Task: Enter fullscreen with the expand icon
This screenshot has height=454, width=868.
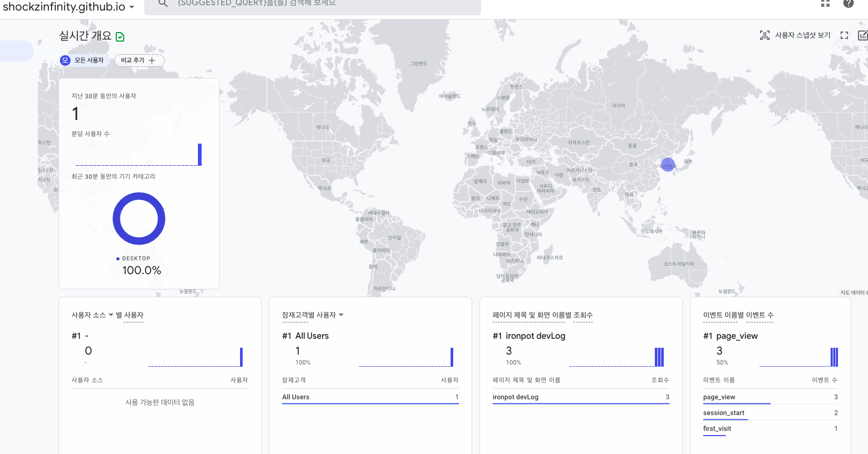Action: pyautogui.click(x=844, y=35)
